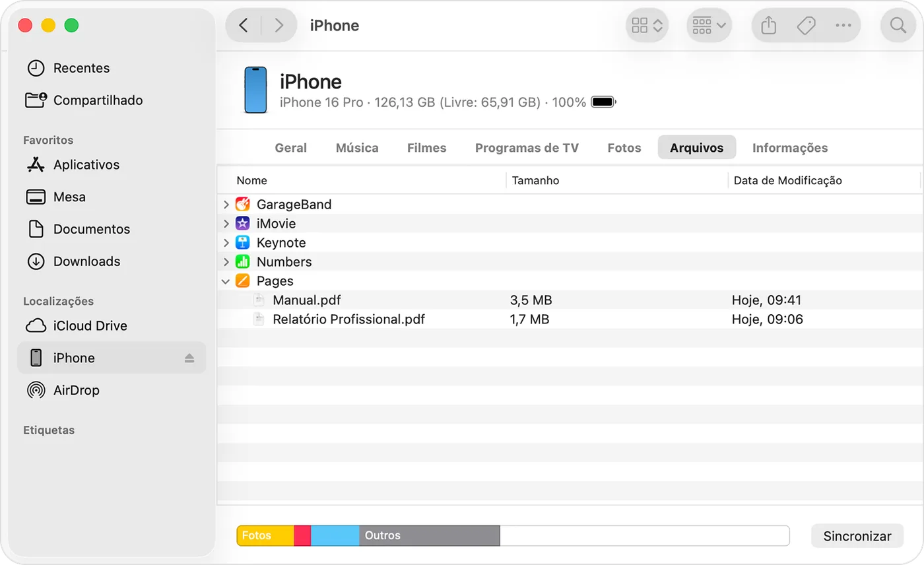
Task: Switch to the Informações tab
Action: [790, 148]
